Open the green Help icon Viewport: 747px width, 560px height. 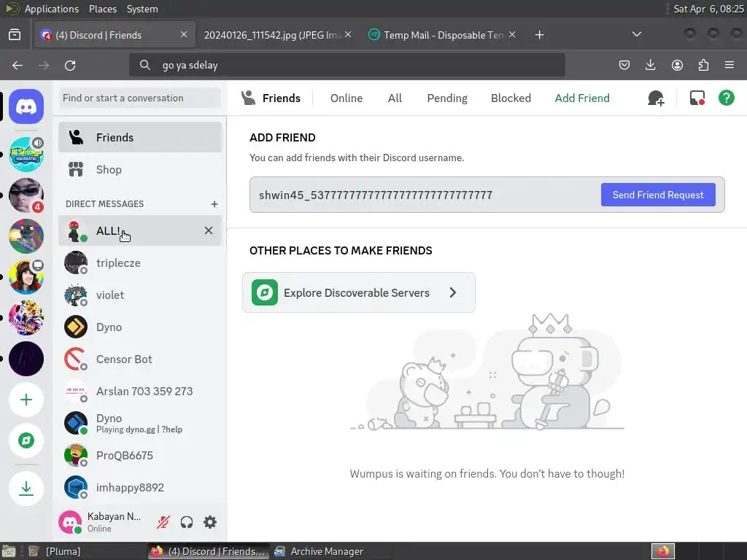tap(726, 98)
